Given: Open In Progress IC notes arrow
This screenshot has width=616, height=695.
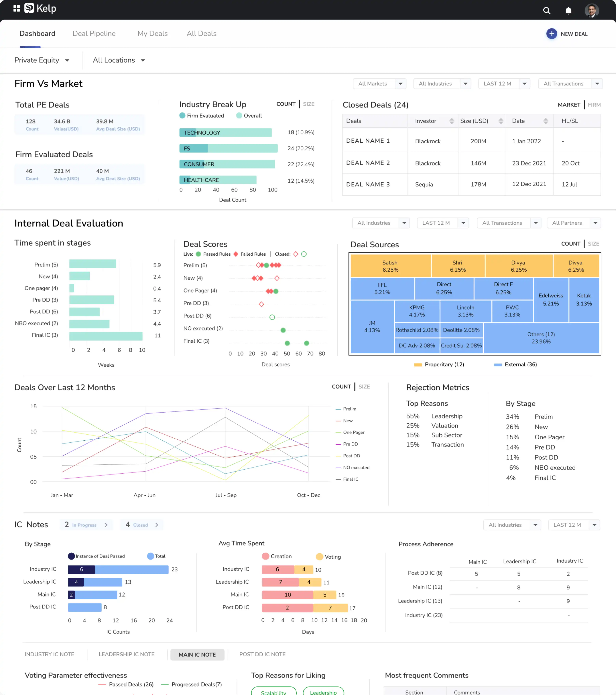Looking at the screenshot, I should point(106,525).
